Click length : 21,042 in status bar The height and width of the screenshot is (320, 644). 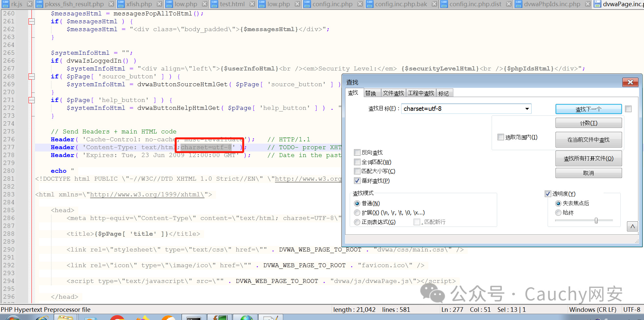(x=354, y=310)
